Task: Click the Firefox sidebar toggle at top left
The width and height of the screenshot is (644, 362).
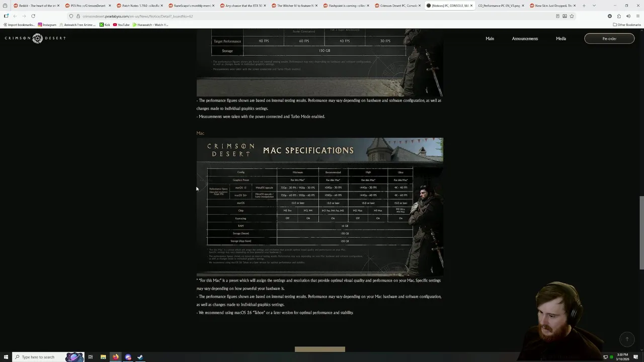Action: point(5,6)
